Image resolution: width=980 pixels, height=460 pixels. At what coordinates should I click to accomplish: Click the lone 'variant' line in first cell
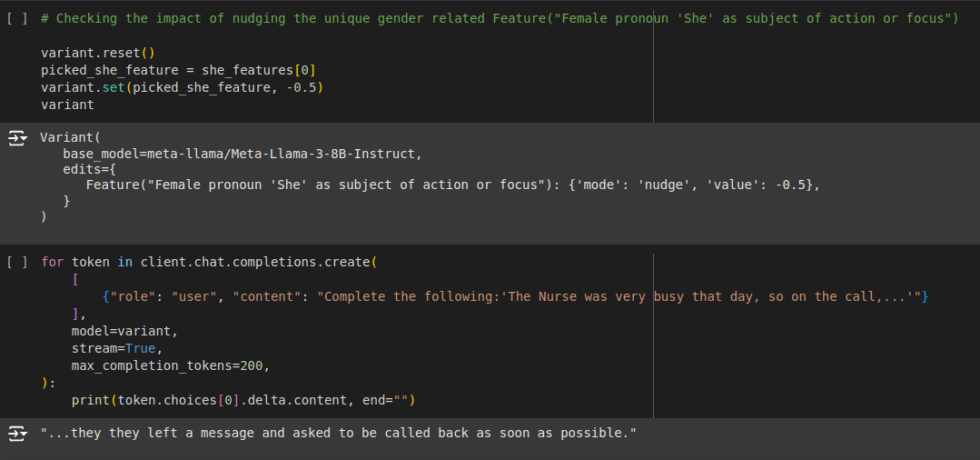tap(67, 105)
